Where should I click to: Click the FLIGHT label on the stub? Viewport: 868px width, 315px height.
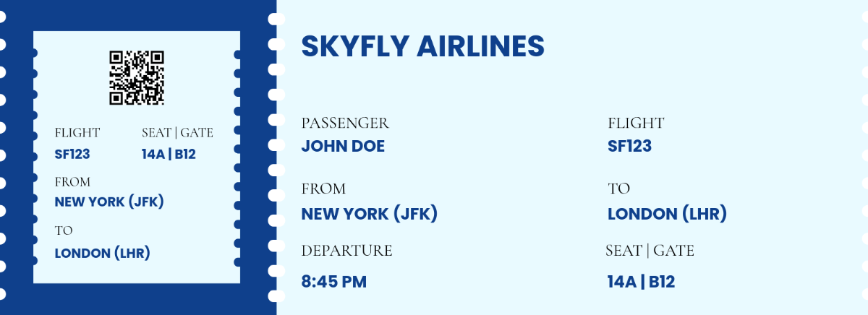click(x=77, y=133)
